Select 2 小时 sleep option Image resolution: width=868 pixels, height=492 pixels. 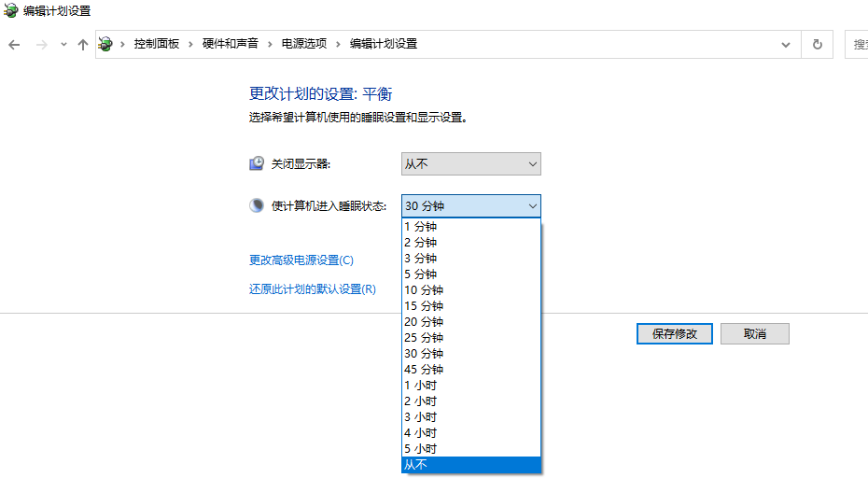click(471, 401)
